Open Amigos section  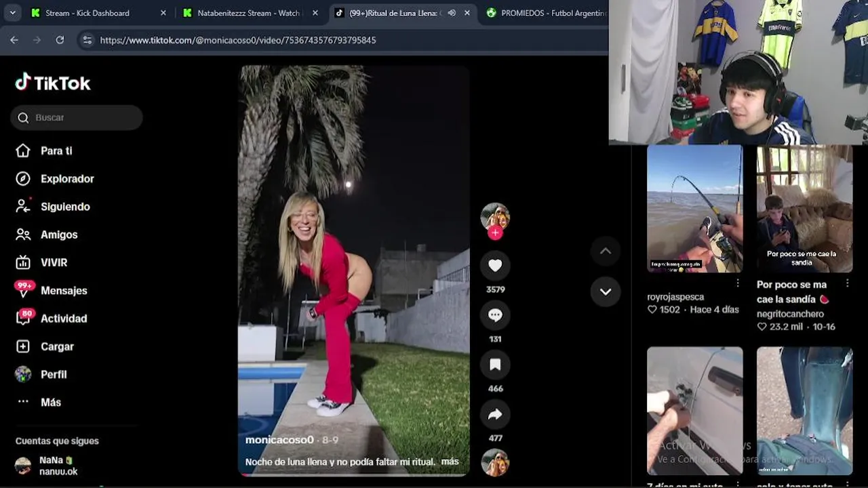59,235
